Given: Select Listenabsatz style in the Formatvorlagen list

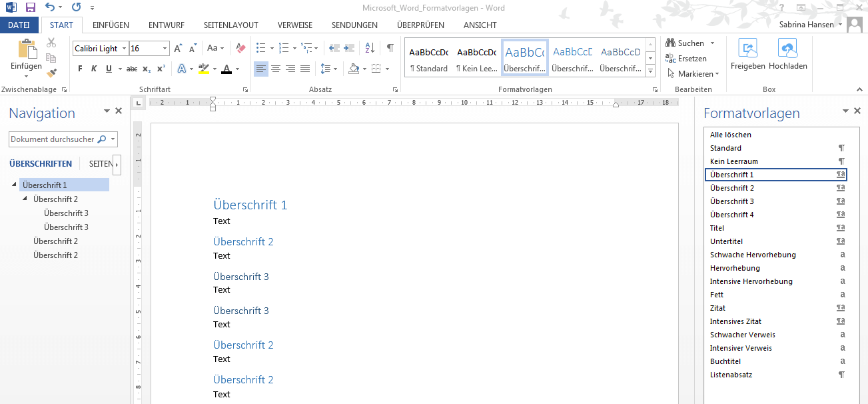Looking at the screenshot, I should (776, 375).
